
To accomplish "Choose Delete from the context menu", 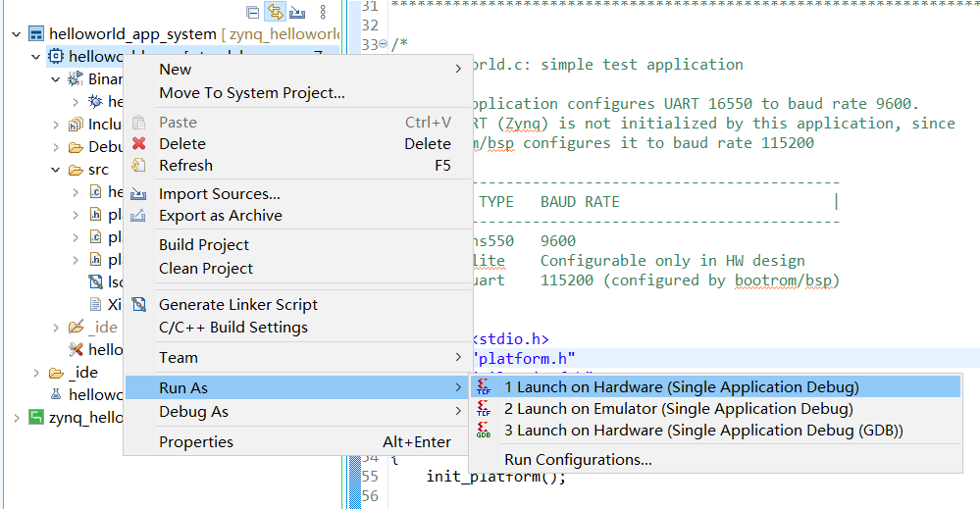I will 297,143.
